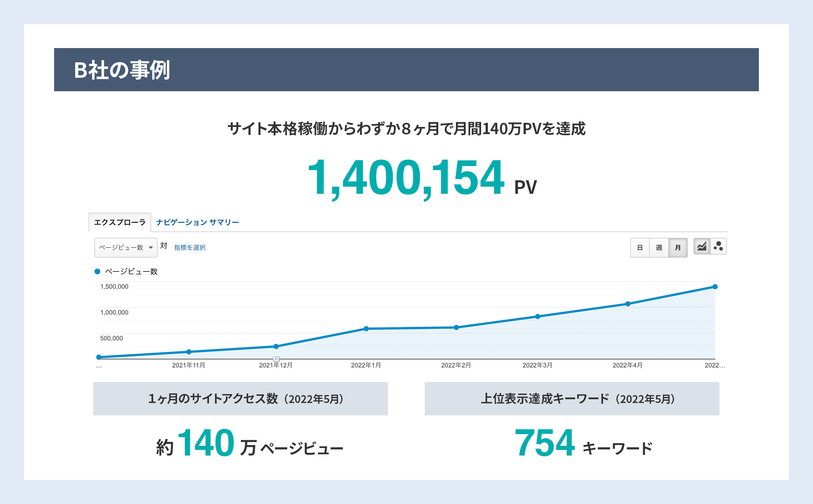
Task: Click the 2021年11月 data point
Action: pos(189,352)
